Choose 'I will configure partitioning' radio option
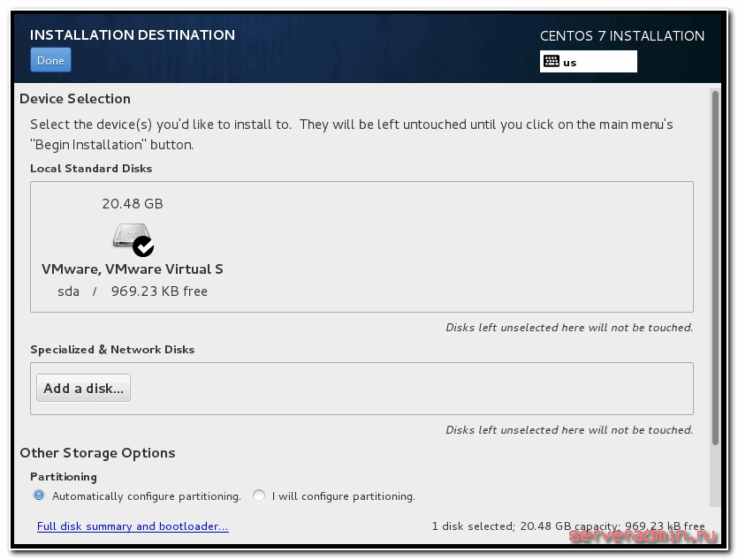The image size is (738, 560). [x=259, y=496]
